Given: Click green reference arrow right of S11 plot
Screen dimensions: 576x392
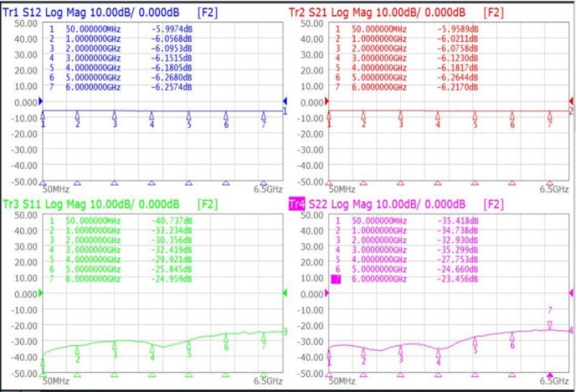Looking at the screenshot, I should click(x=284, y=293).
